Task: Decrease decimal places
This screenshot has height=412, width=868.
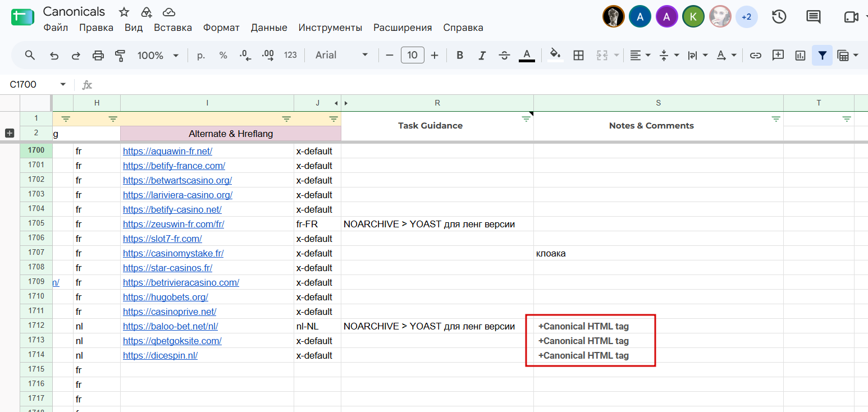Action: (x=245, y=55)
